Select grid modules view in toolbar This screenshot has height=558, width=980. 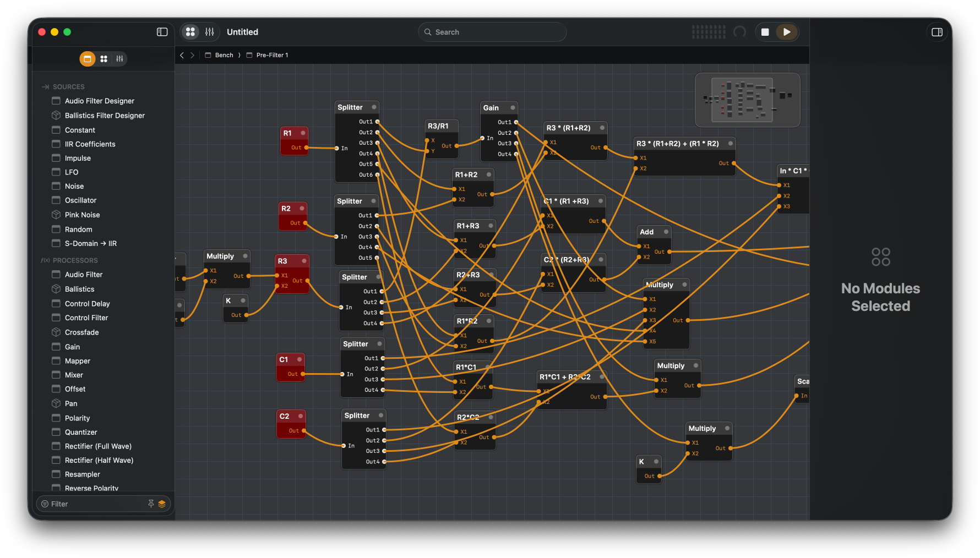click(190, 32)
